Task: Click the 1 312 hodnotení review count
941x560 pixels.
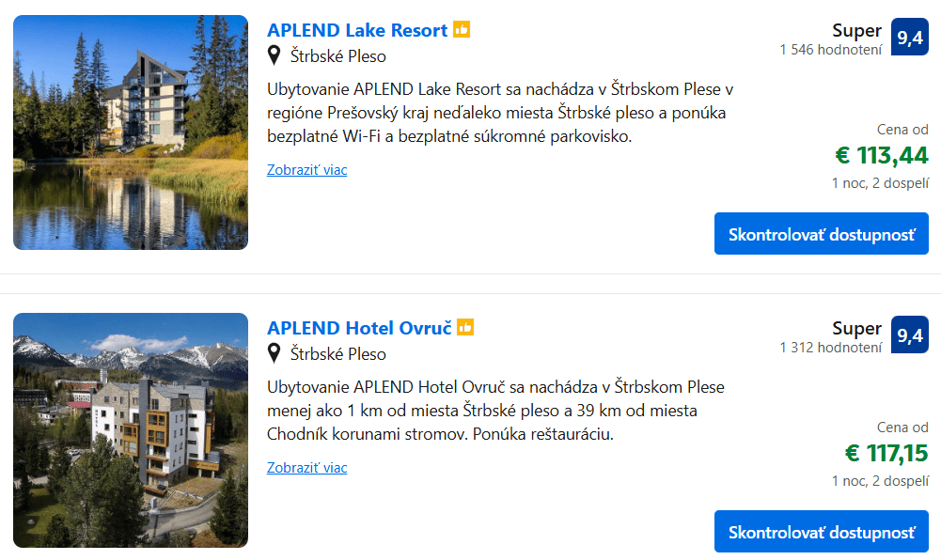Action: coord(834,349)
